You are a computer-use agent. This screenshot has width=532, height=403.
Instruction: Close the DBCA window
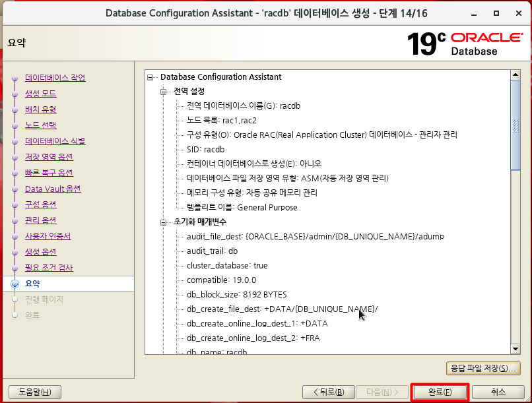pos(518,14)
